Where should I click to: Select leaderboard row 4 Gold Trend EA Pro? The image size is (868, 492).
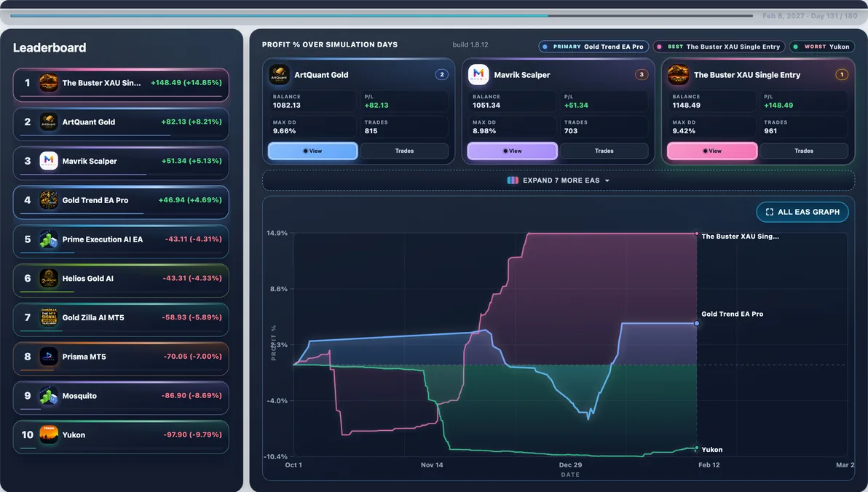121,202
